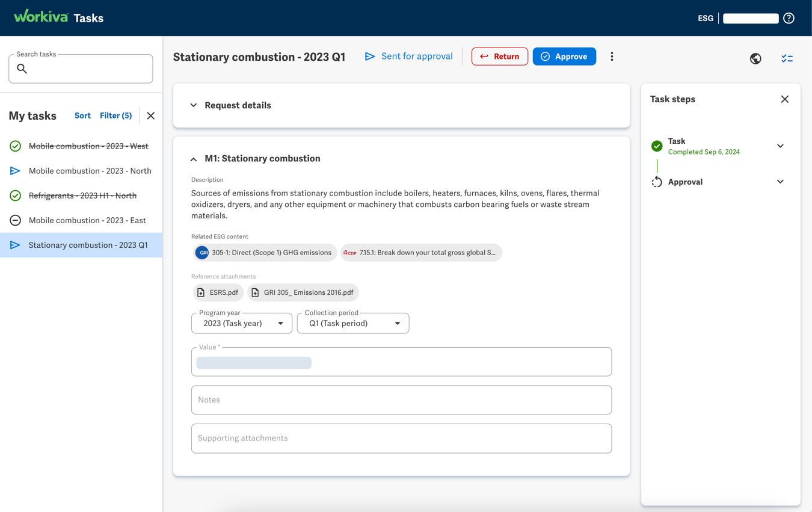
Task: Click the Value input field
Action: (x=401, y=362)
